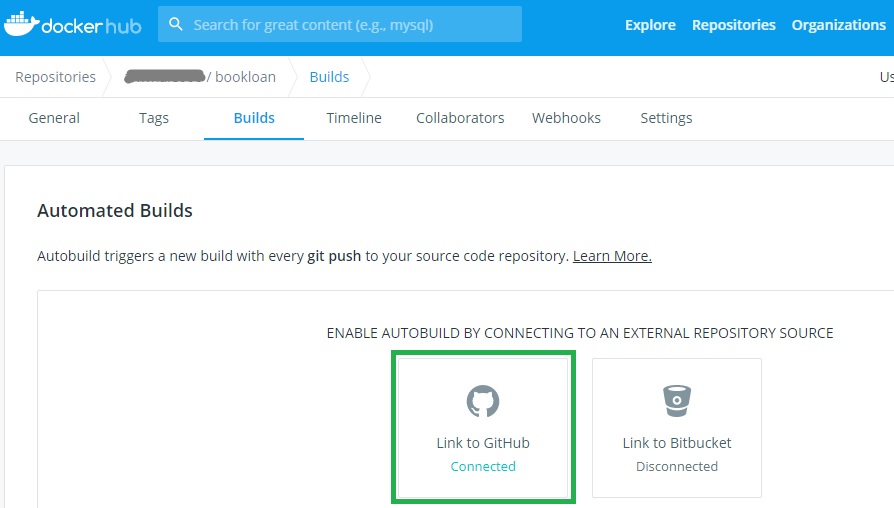This screenshot has height=508, width=894.
Task: Switch to the Tags tab
Action: point(154,118)
